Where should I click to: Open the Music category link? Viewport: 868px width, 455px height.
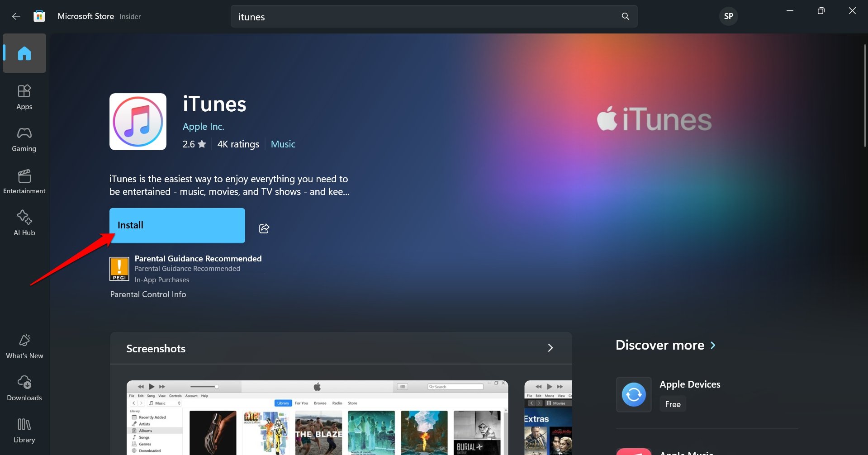click(x=283, y=144)
